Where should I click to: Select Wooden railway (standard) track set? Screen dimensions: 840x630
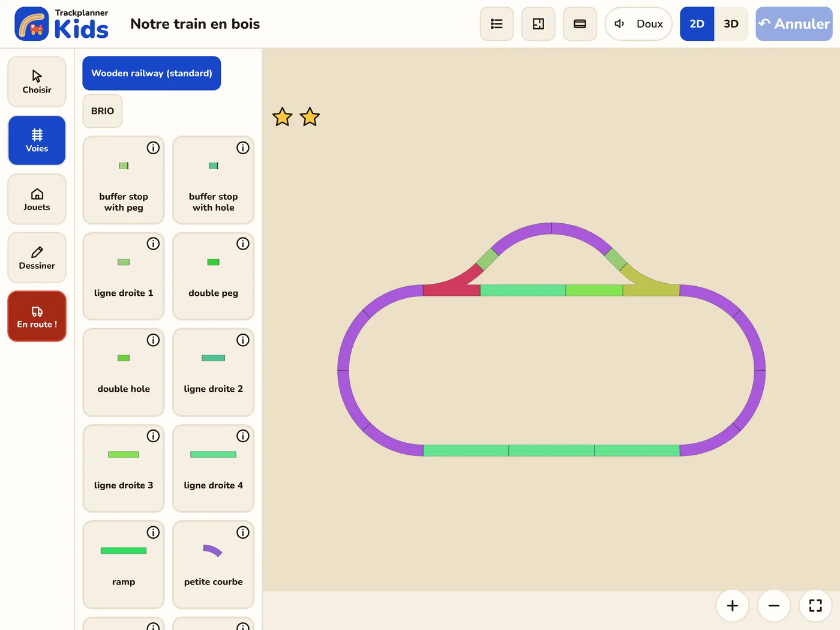click(152, 73)
